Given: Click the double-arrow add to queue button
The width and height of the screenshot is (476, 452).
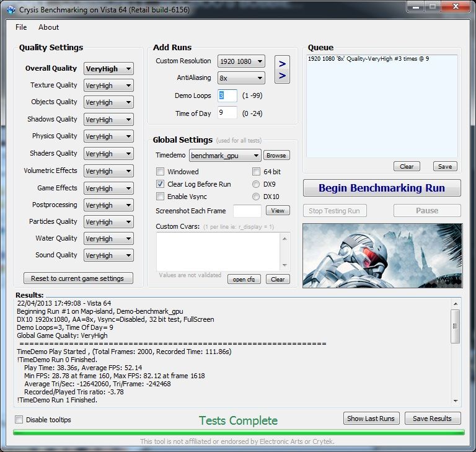Looking at the screenshot, I should [282, 69].
